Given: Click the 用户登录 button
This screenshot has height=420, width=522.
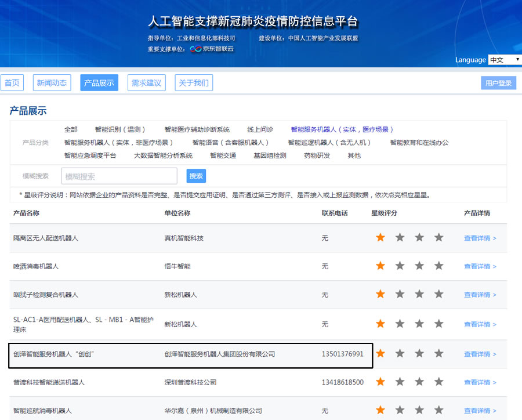Looking at the screenshot, I should (x=498, y=83).
